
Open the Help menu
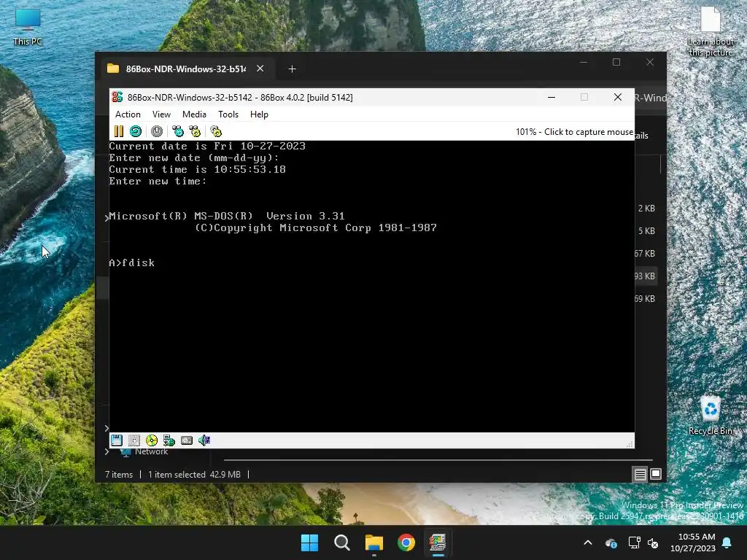click(x=259, y=114)
